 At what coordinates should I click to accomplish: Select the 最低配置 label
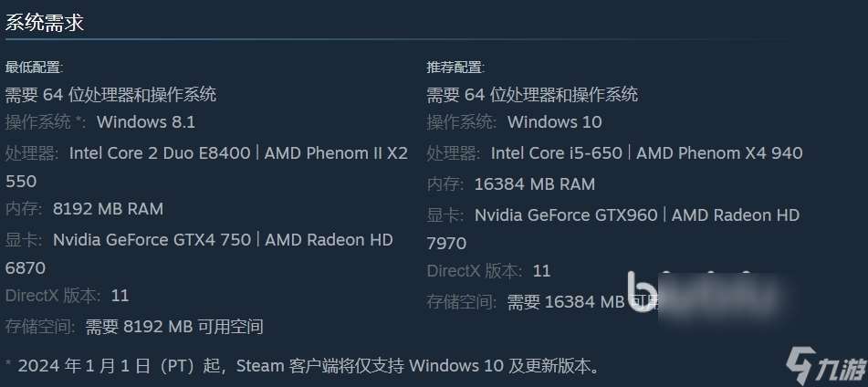coord(35,68)
